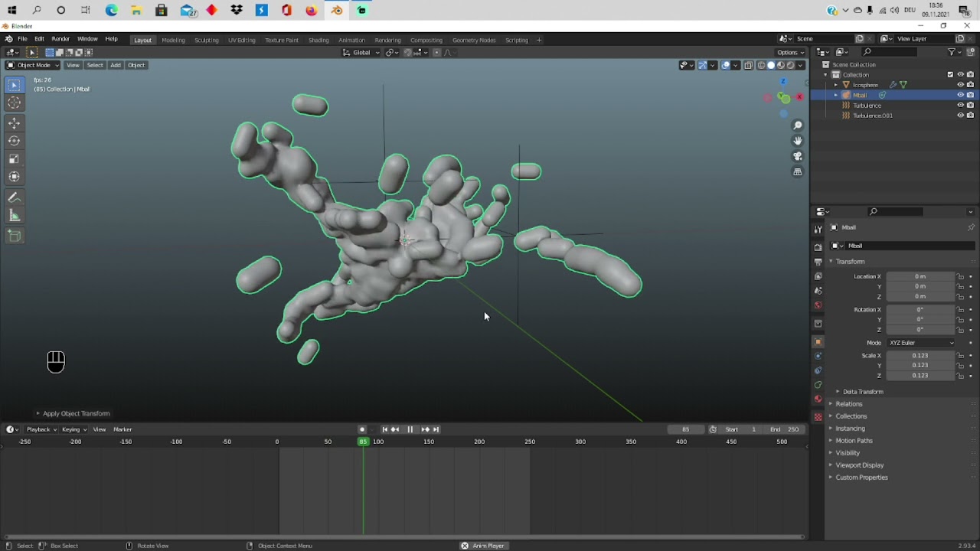Jump to the end frame

pos(435,429)
